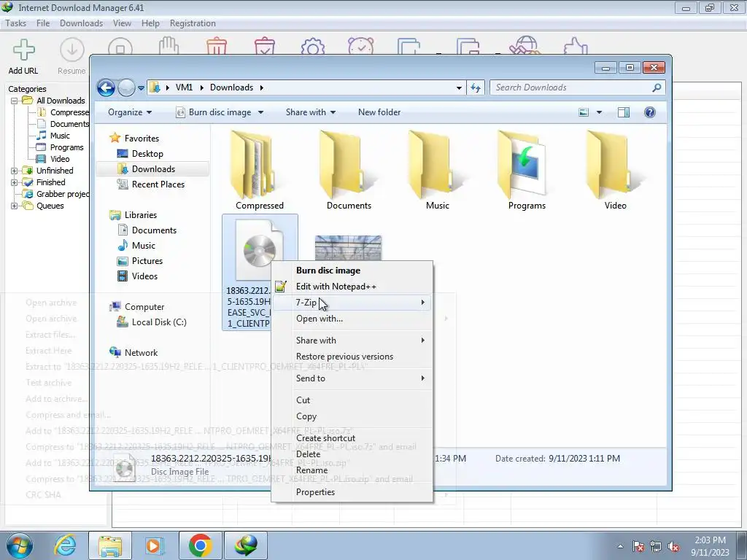Viewport: 747px width, 560px height.
Task: Expand the Queues category node
Action: pos(15,206)
